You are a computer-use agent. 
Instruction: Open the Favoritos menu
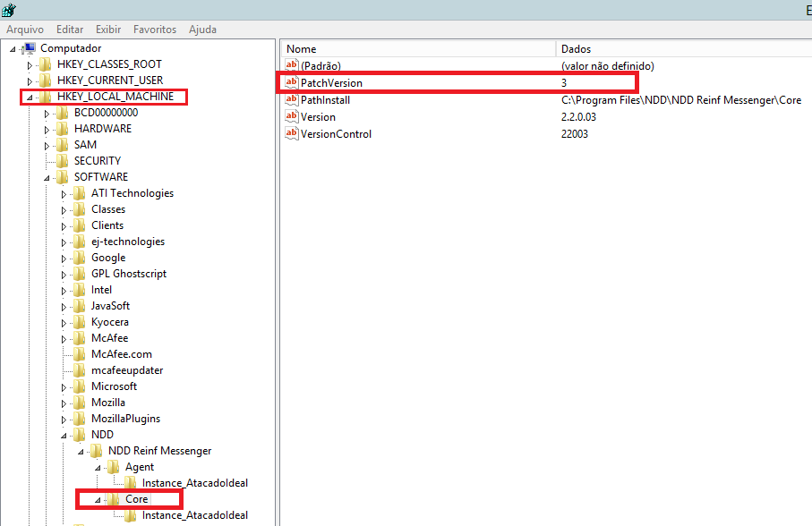tap(155, 30)
